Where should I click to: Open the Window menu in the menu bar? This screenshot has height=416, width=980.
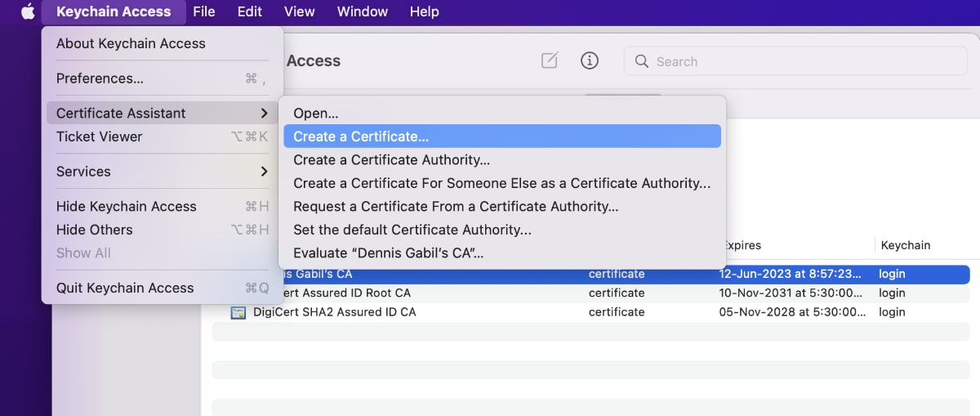362,11
